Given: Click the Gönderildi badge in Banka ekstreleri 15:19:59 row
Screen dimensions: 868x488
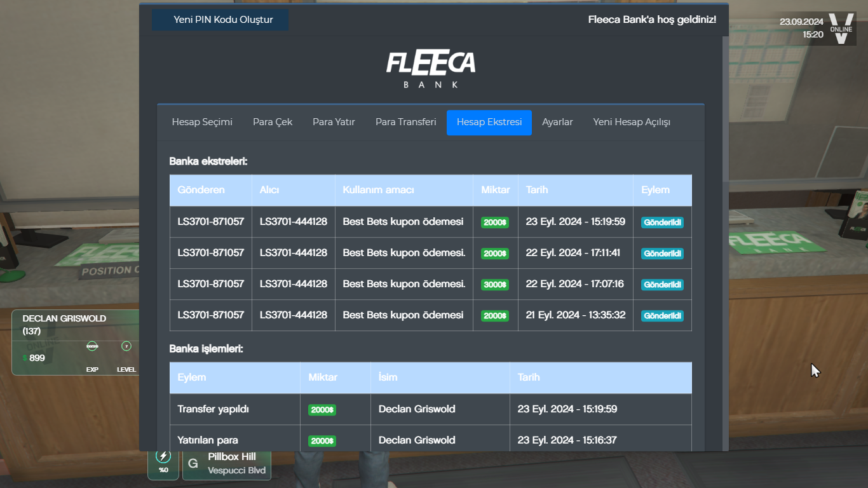Looking at the screenshot, I should tap(662, 222).
